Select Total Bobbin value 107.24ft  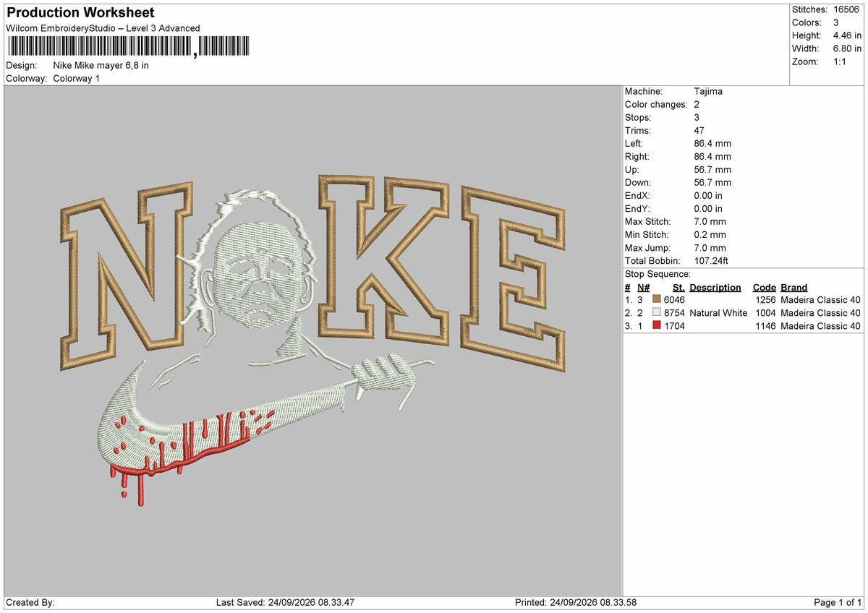coord(711,260)
